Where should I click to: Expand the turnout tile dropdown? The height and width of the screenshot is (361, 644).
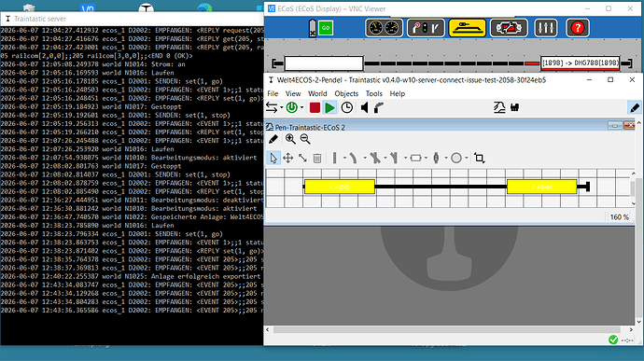pyautogui.click(x=405, y=159)
